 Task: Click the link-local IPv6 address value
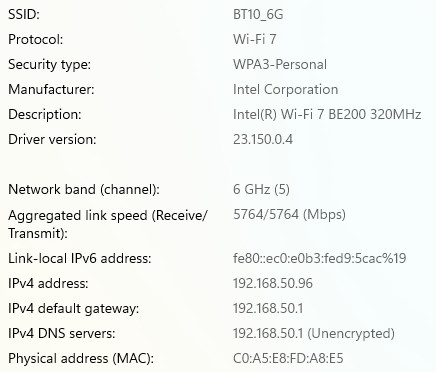319,258
